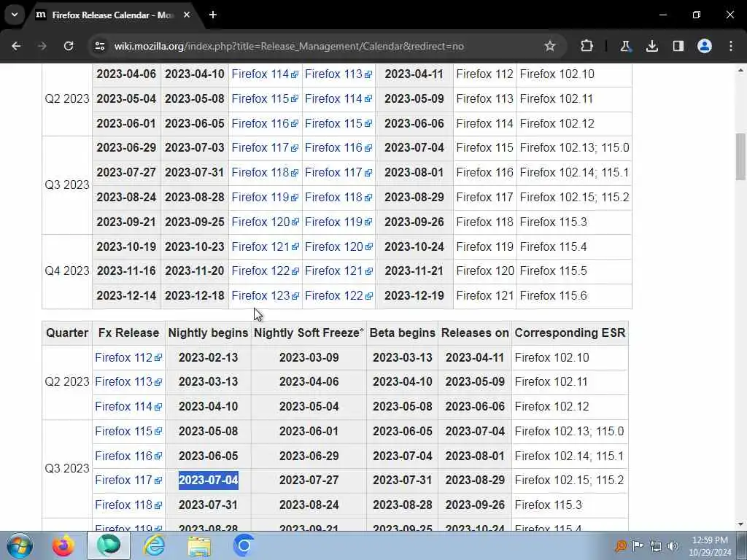Open Firefox 123 link in 2023-12-14 row
This screenshot has width=747, height=560.
pyautogui.click(x=265, y=296)
